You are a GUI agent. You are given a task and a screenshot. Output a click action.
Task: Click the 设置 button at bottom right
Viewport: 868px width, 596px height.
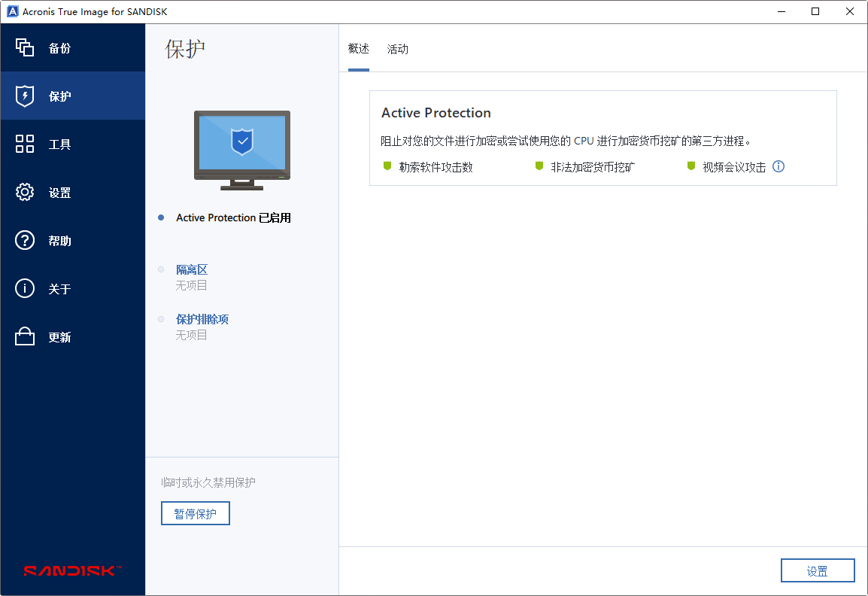pos(818,570)
